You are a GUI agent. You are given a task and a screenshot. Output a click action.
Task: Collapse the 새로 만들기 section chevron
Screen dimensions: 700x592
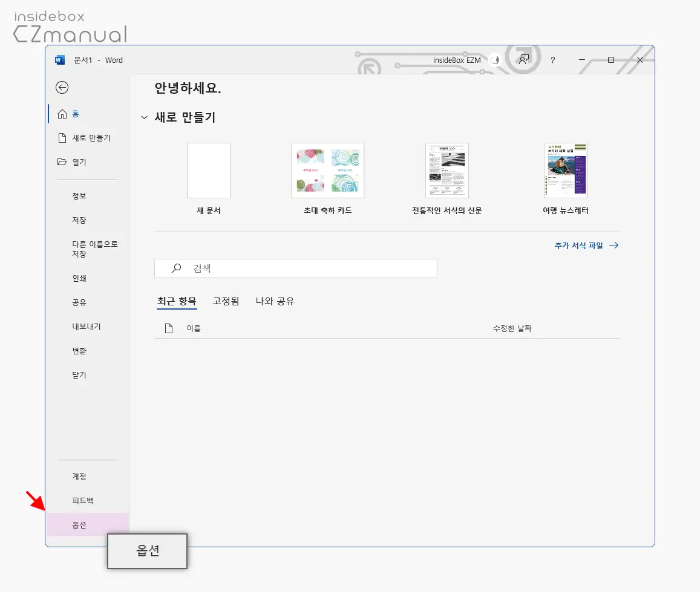point(144,117)
